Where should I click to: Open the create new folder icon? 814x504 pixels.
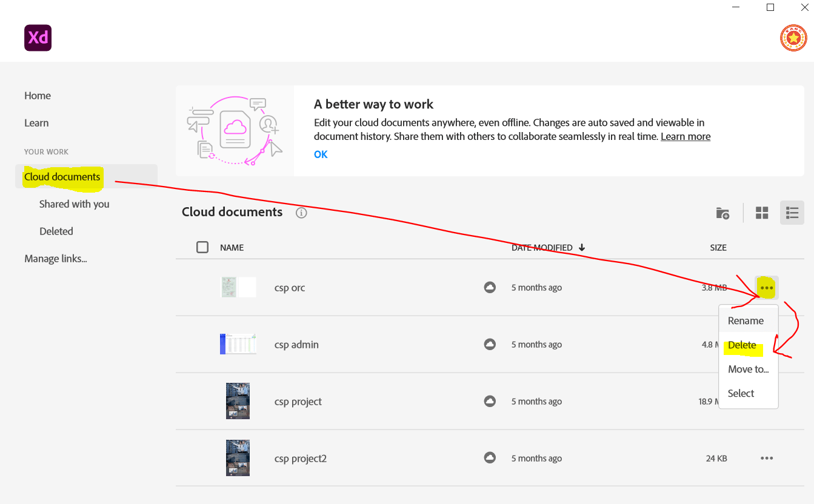point(722,213)
